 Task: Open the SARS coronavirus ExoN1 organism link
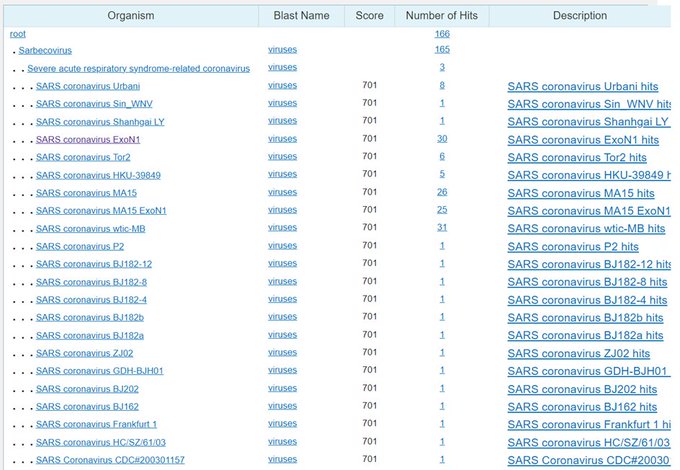pyautogui.click(x=87, y=140)
